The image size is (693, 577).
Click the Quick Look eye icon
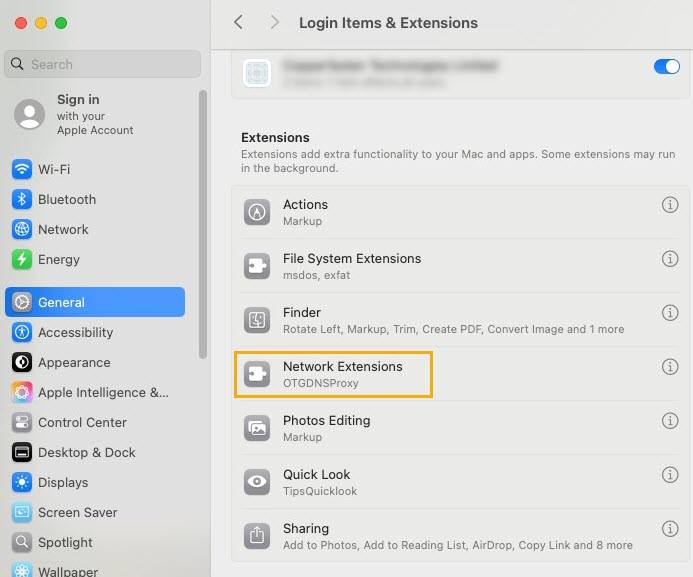coord(258,483)
